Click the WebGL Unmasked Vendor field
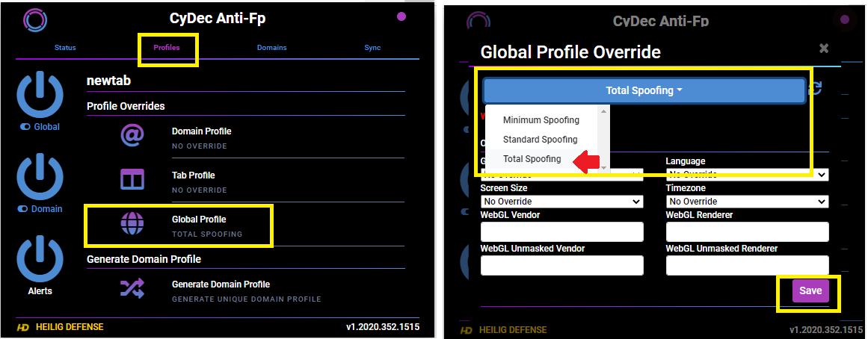 tap(562, 265)
